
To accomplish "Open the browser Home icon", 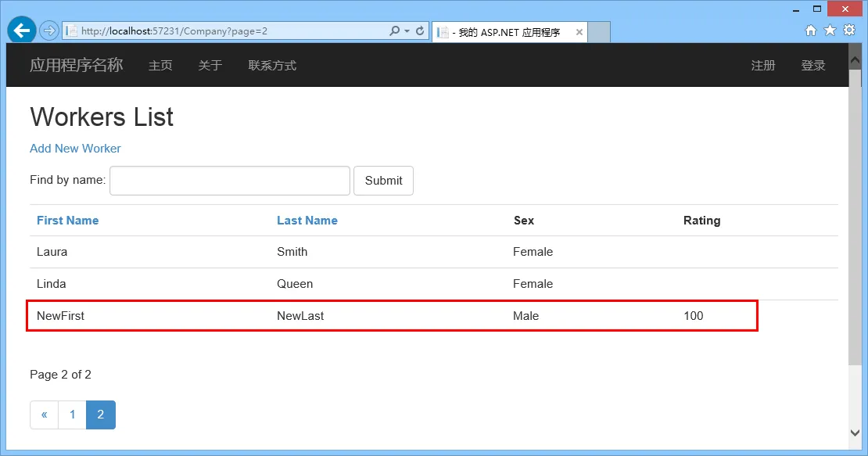I will coord(811,31).
